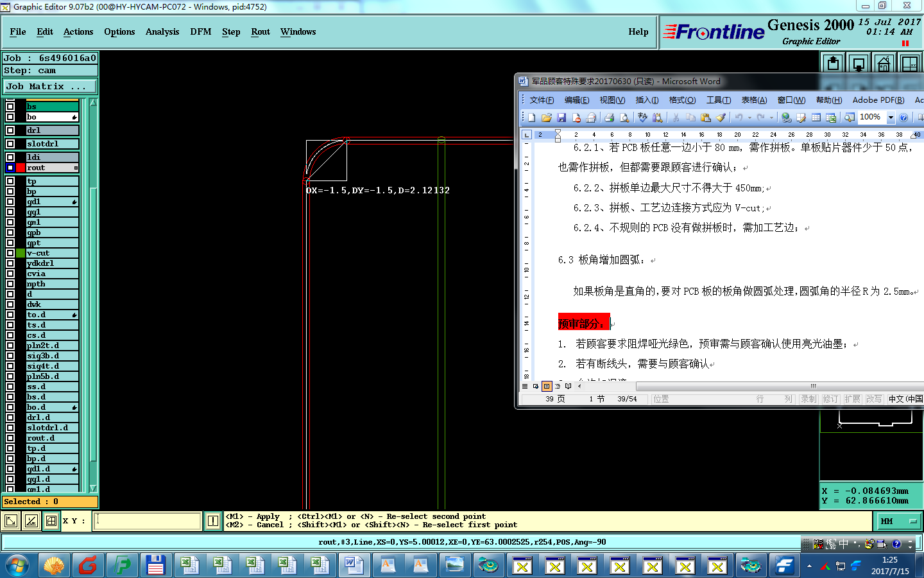Open Word's 格式(O) menu
This screenshot has height=578, width=924.
click(x=682, y=100)
